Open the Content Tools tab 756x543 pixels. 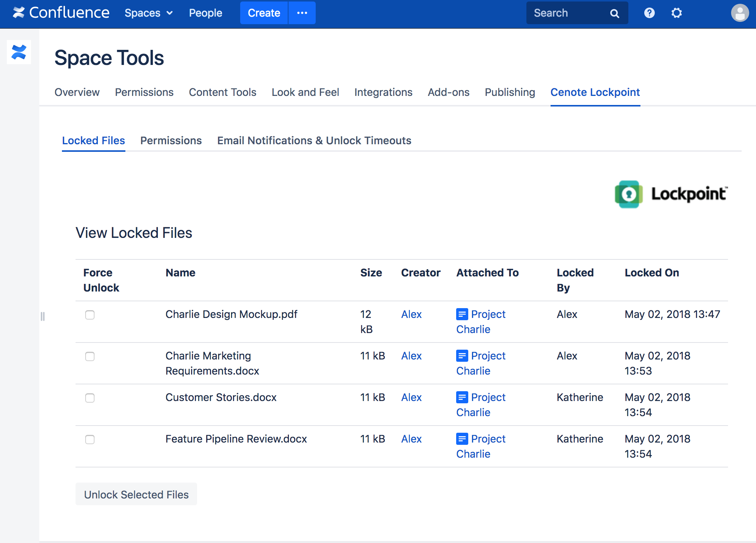point(222,92)
